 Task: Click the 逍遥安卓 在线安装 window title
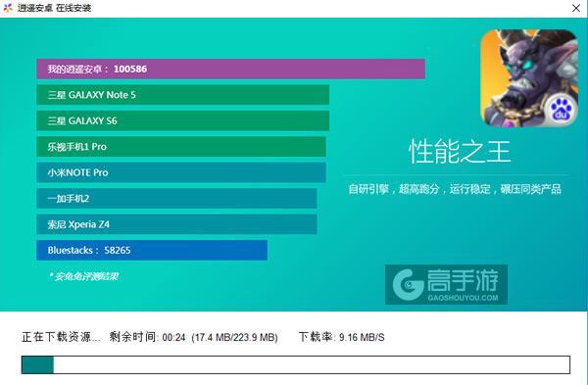54,8
